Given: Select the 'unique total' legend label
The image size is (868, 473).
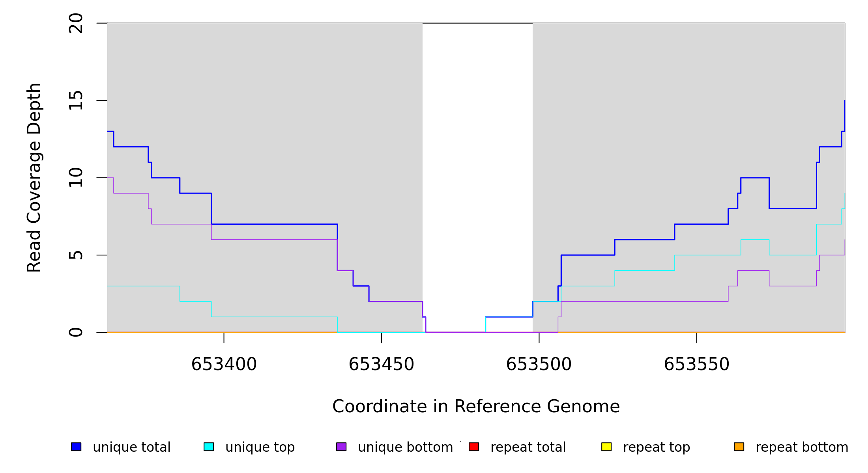Looking at the screenshot, I should pyautogui.click(x=131, y=447).
